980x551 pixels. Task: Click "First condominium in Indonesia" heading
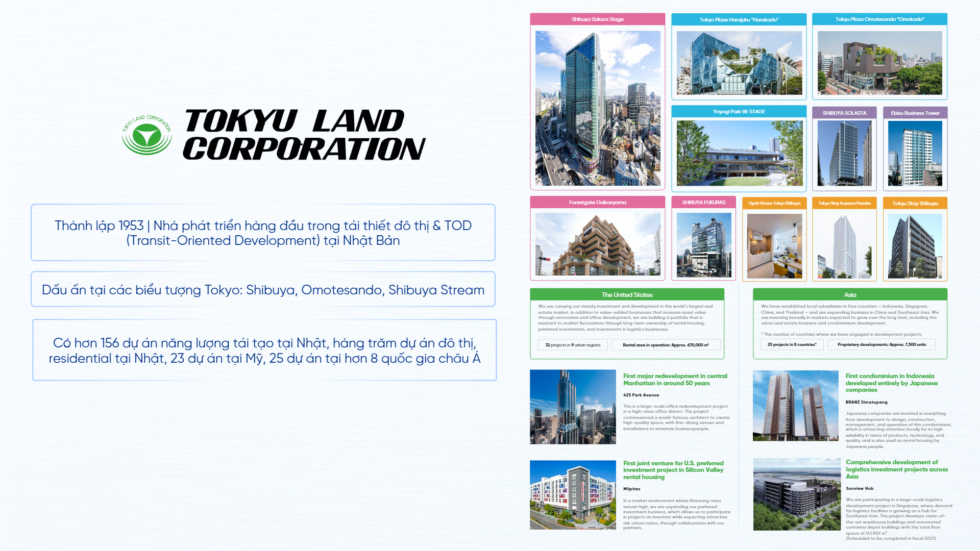(x=892, y=383)
